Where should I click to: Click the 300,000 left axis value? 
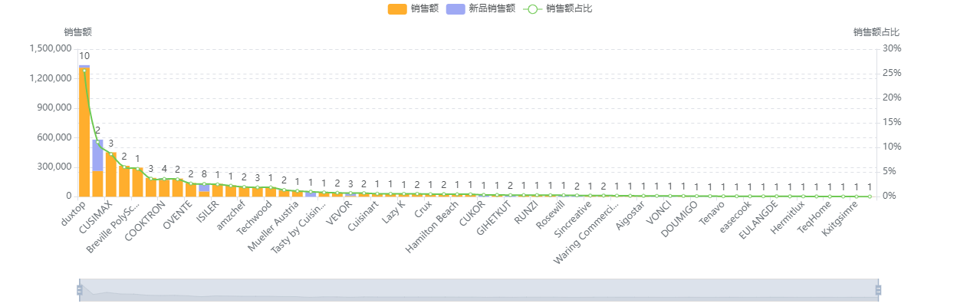53,167
